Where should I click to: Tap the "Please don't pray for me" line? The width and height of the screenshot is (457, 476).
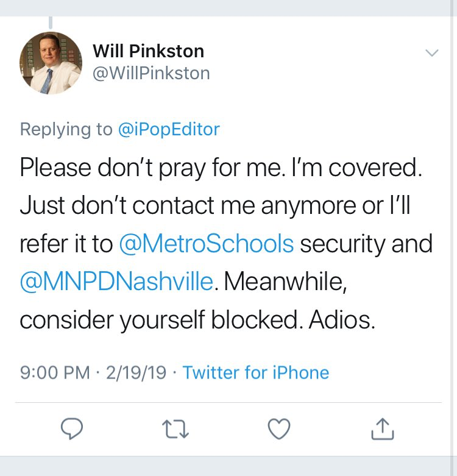tap(221, 168)
